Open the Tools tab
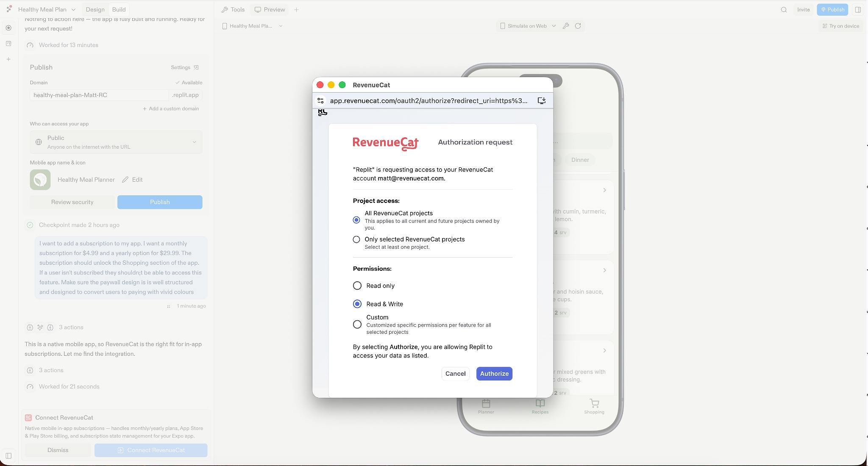 (x=233, y=9)
